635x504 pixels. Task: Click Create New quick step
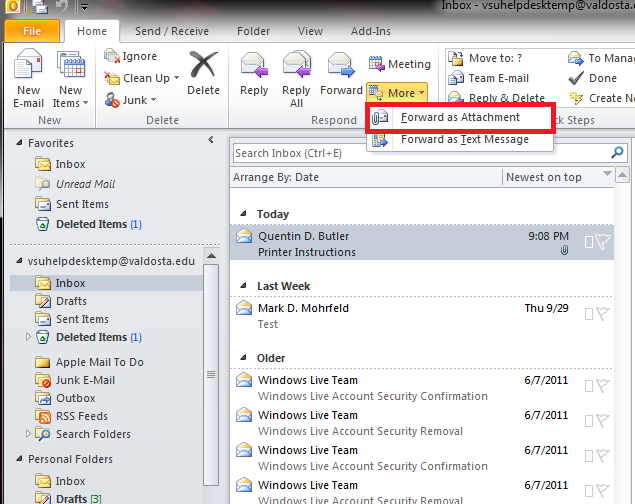pos(601,98)
